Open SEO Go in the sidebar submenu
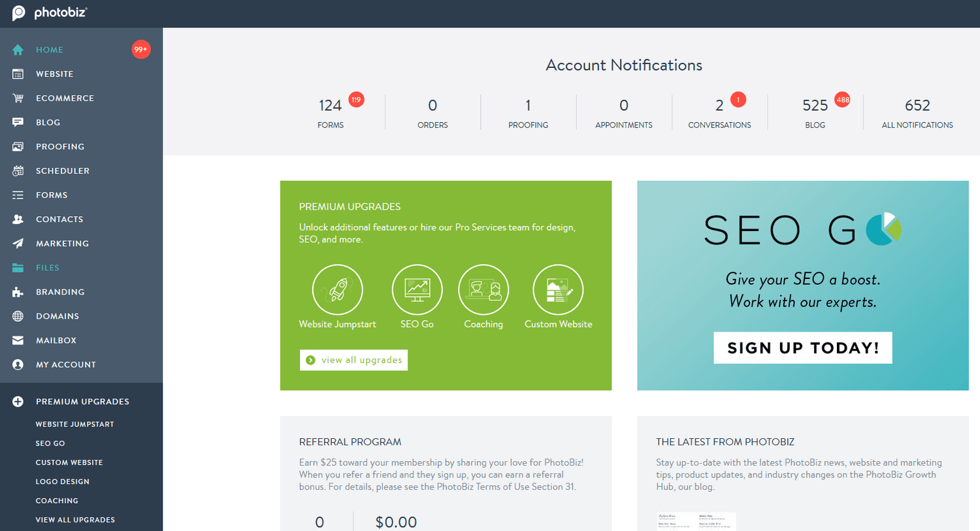Screen dimensions: 980x531 click(x=50, y=443)
